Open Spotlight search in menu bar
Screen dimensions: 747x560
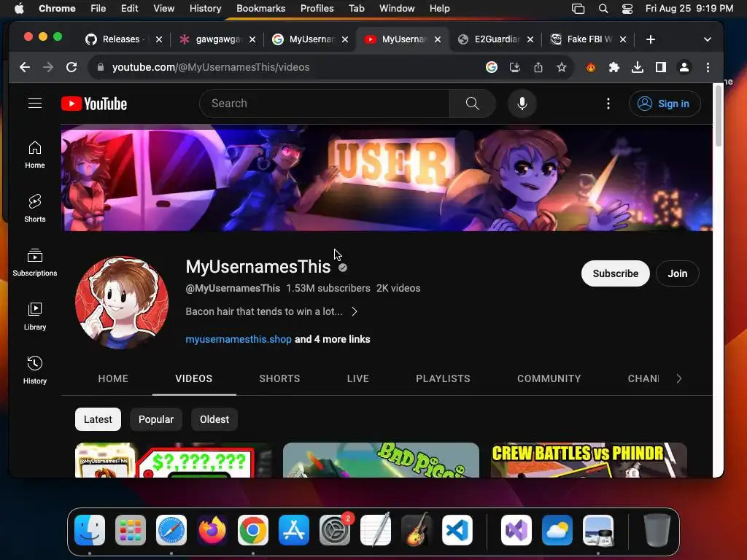click(603, 9)
